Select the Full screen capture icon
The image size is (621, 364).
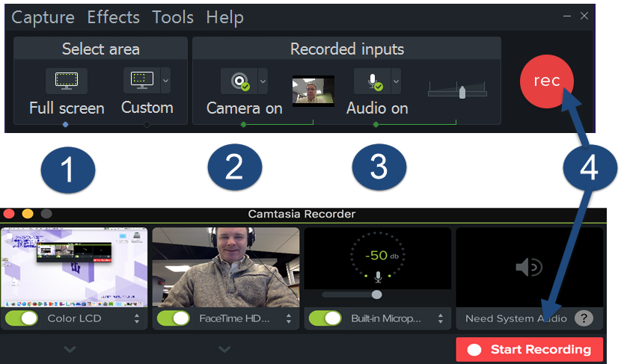coord(67,81)
